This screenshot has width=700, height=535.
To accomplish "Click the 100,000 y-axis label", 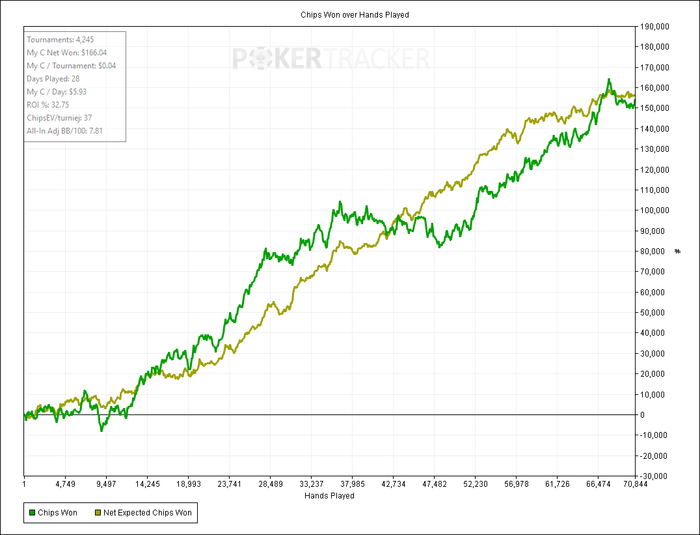I will (654, 210).
